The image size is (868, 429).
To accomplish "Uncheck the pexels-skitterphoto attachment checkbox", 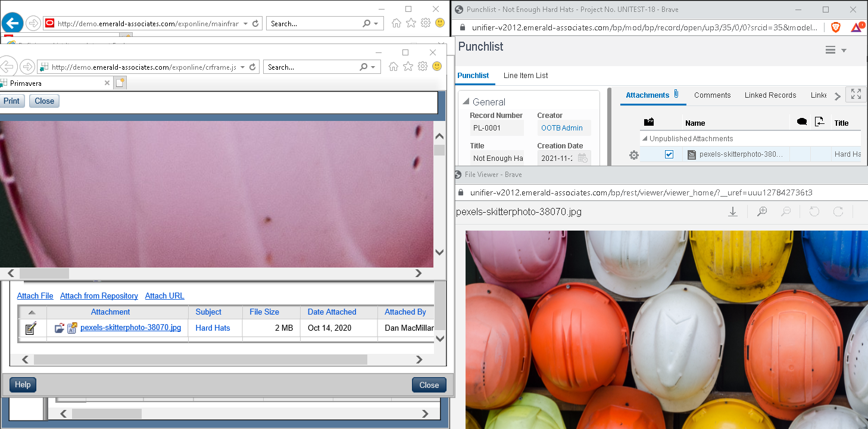I will point(669,154).
